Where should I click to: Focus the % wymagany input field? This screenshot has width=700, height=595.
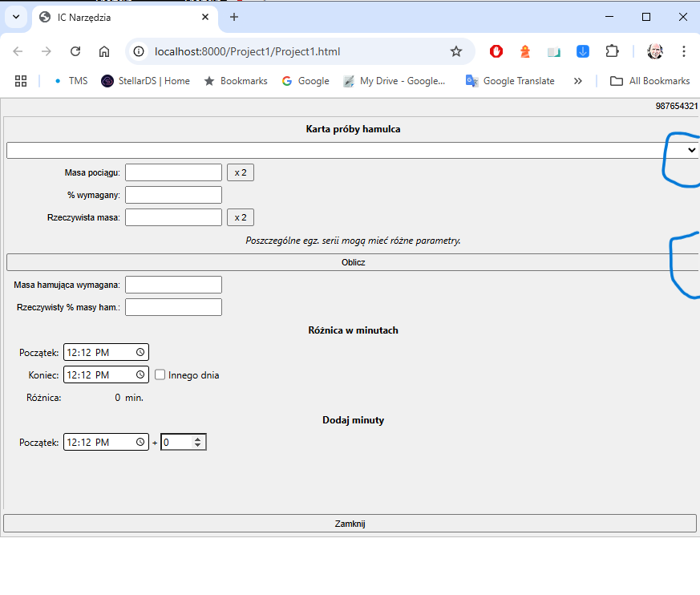(x=173, y=195)
